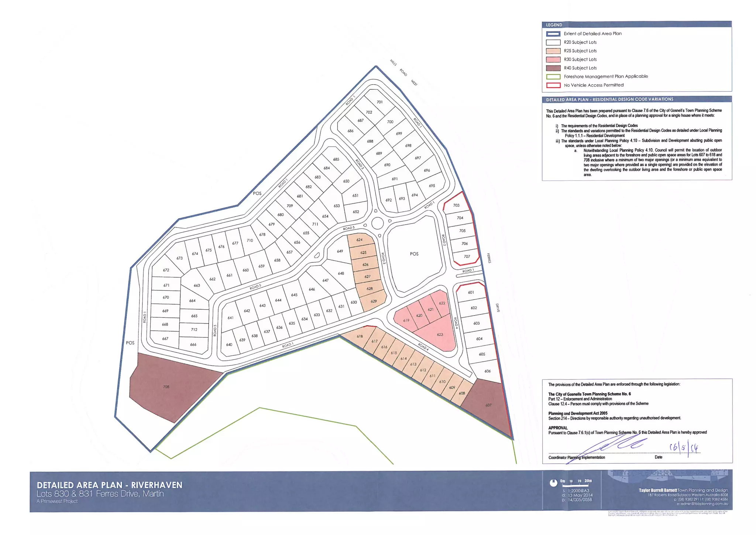
Task: Click the central POS park label beside Road 2
Action: [x=414, y=254]
